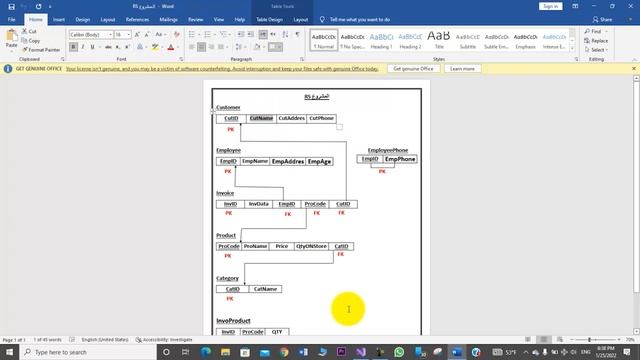
Task: Click the Learn more button
Action: [462, 69]
